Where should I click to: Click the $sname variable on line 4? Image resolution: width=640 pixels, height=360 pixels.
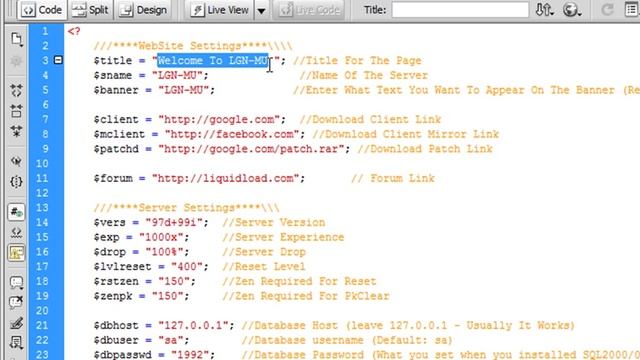click(113, 75)
